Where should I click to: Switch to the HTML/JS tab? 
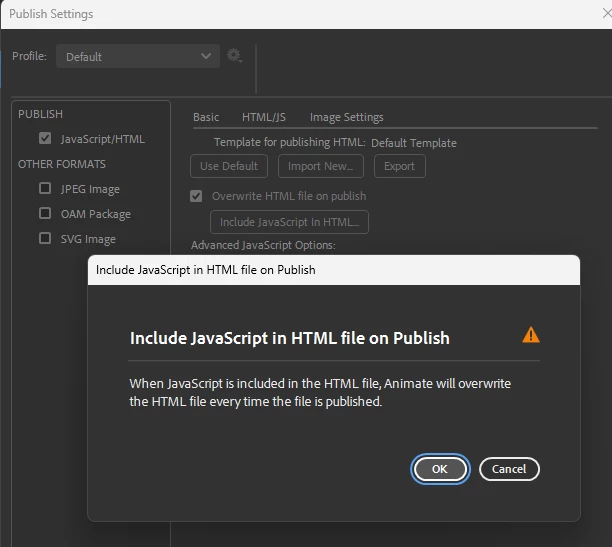264,117
